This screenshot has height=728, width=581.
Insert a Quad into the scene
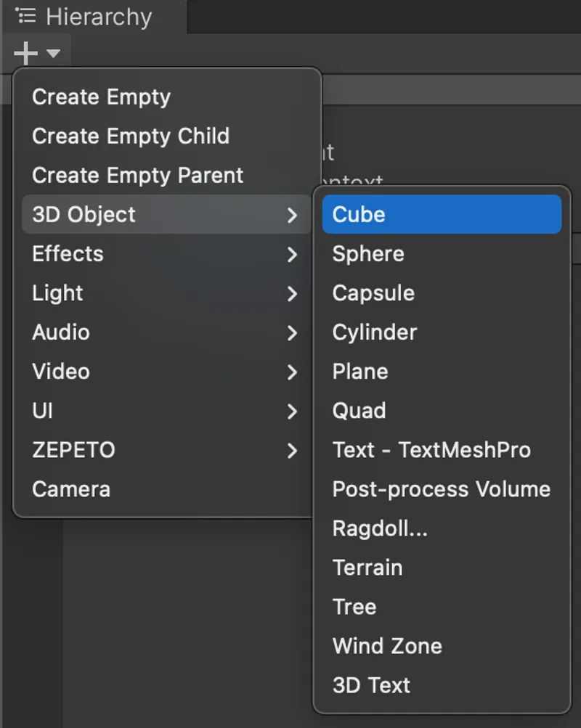[359, 410]
